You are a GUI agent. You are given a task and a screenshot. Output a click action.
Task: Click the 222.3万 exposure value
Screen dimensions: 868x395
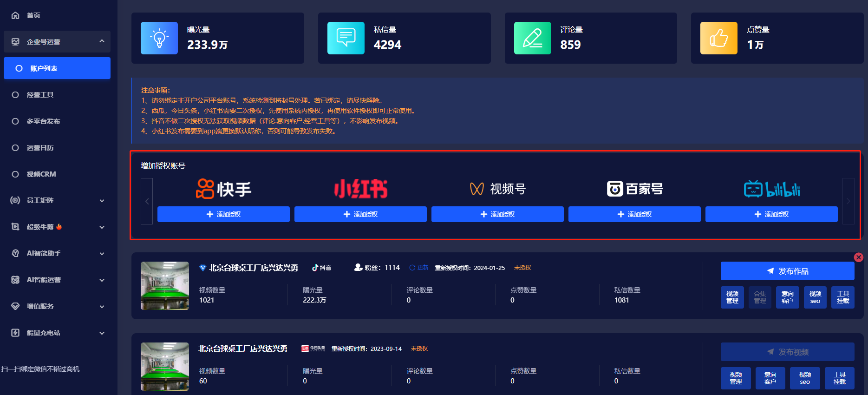click(314, 300)
